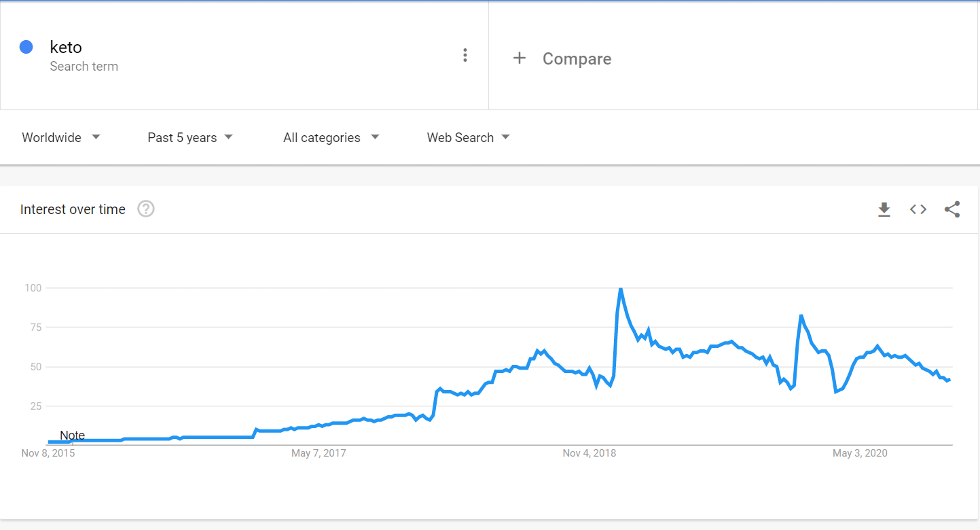Open the keto term three-dot menu
The image size is (980, 530).
465,55
